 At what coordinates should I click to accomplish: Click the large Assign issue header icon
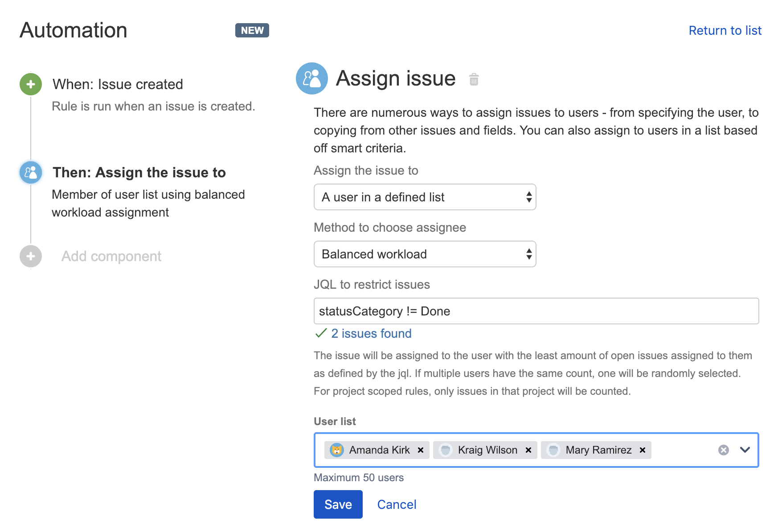coord(311,78)
